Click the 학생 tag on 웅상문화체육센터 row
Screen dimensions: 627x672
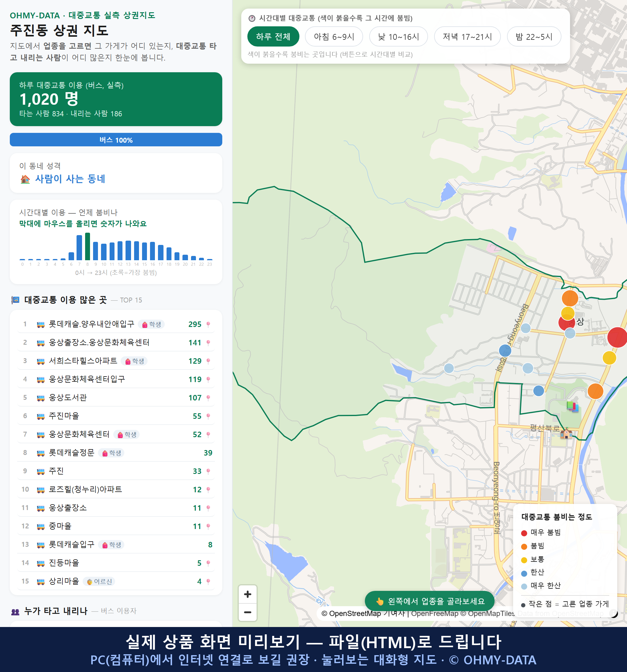(126, 434)
